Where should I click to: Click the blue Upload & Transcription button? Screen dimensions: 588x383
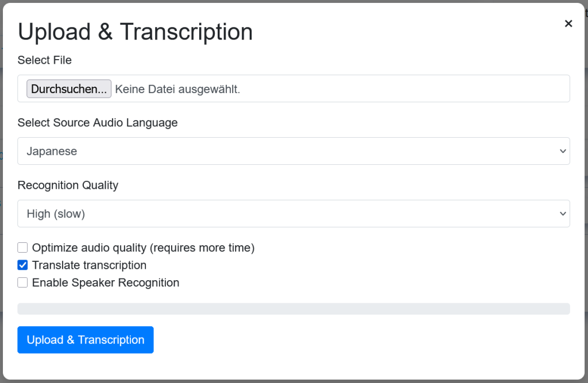pos(86,340)
